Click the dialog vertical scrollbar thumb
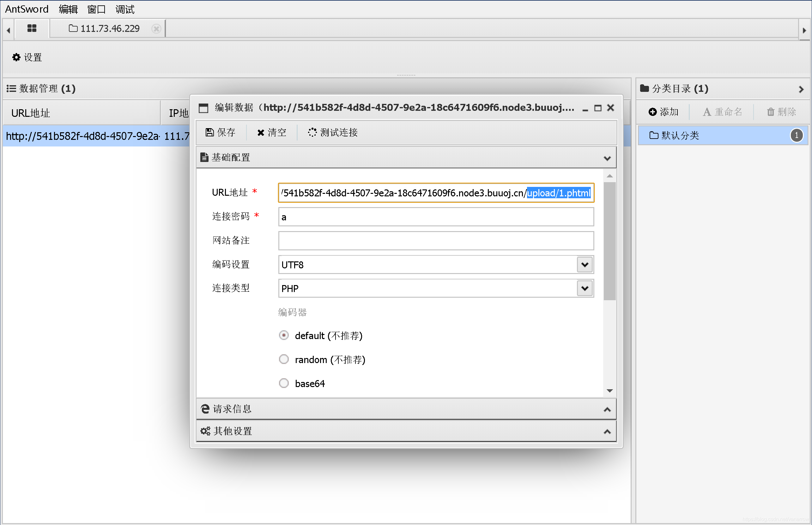This screenshot has height=525, width=812. [x=610, y=242]
